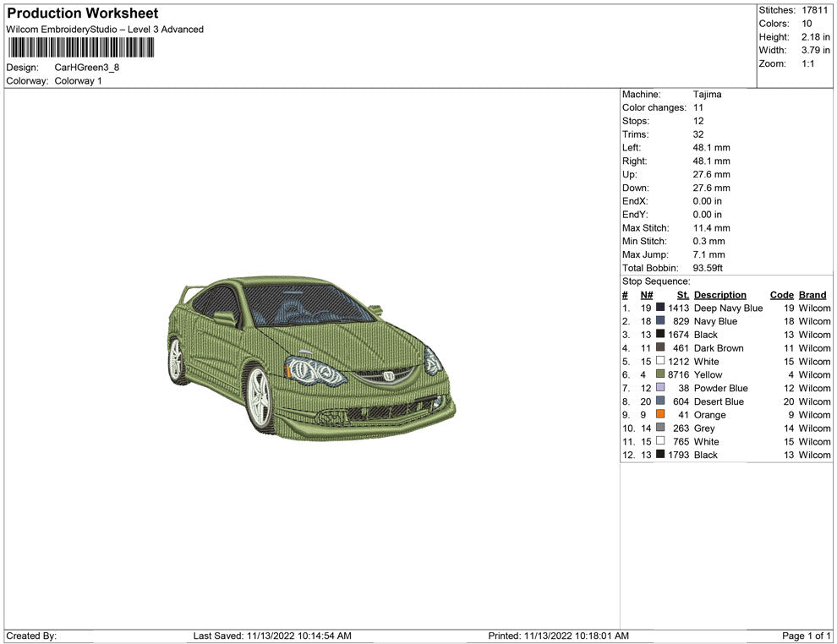Viewport: 837px width, 644px height.
Task: Click the Brand column header
Action: coord(812,295)
